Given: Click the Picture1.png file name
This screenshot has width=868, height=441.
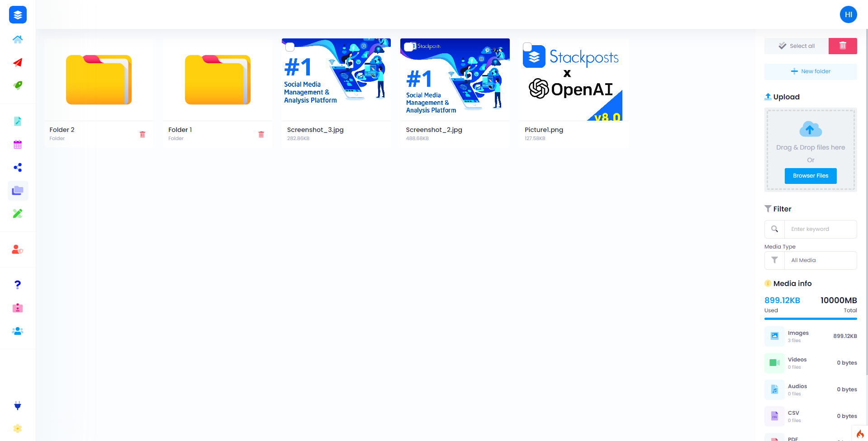Looking at the screenshot, I should [544, 130].
